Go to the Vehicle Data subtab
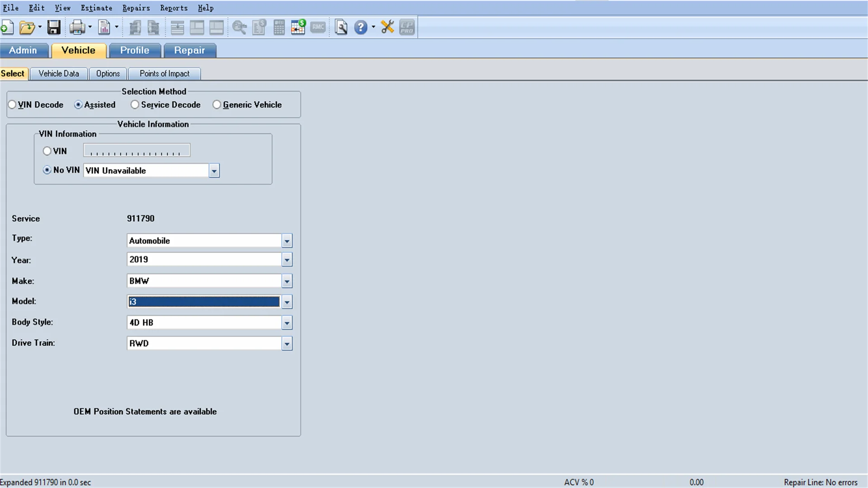 point(59,74)
